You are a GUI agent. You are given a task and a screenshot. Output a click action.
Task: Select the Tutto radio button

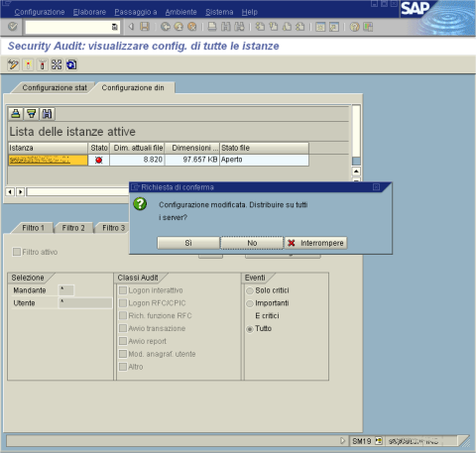(x=250, y=329)
